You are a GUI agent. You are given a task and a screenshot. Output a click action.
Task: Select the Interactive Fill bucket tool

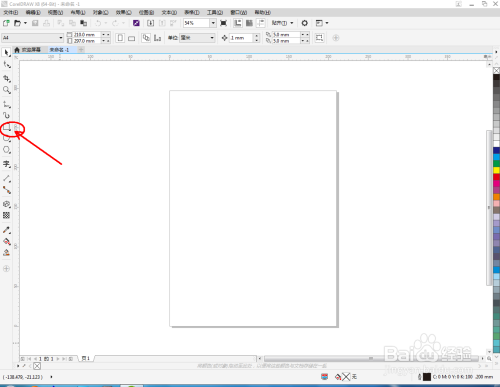click(6, 242)
